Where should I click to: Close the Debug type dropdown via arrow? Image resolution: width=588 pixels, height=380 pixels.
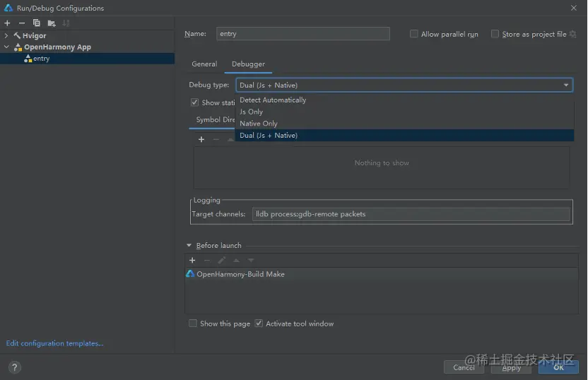click(566, 85)
